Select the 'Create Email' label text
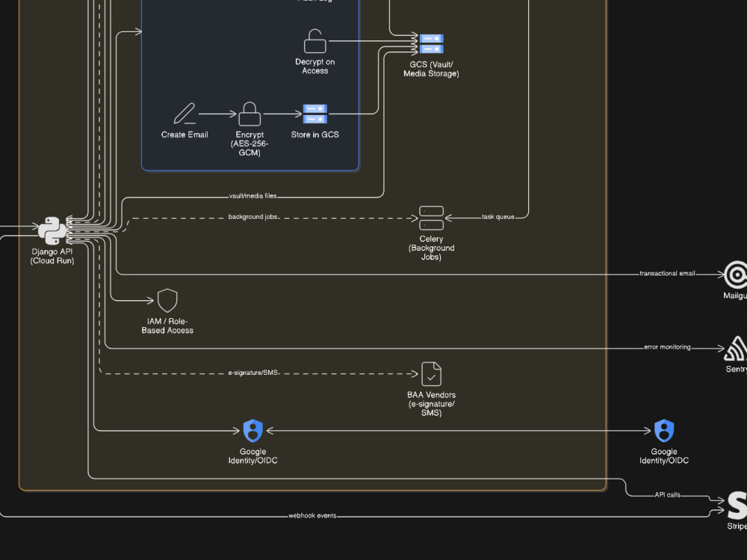747x560 pixels. [185, 134]
